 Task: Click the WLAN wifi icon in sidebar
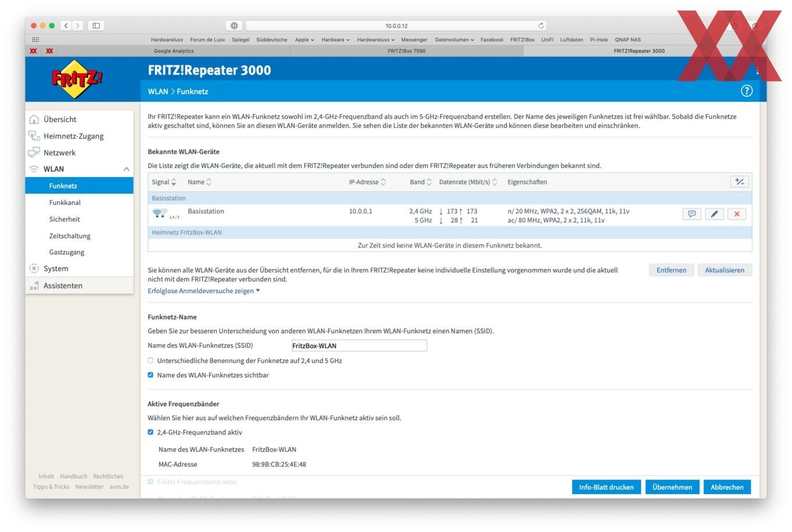(34, 169)
